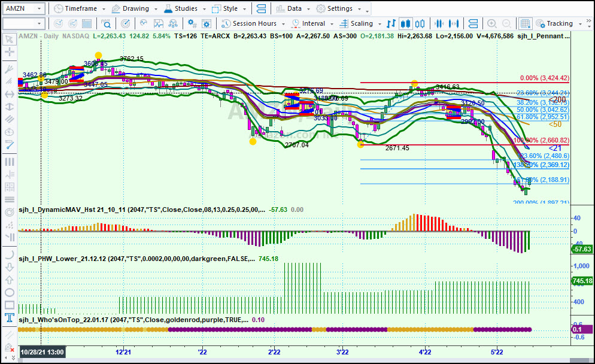Open the Data menu
The image size is (595, 364).
(x=289, y=8)
